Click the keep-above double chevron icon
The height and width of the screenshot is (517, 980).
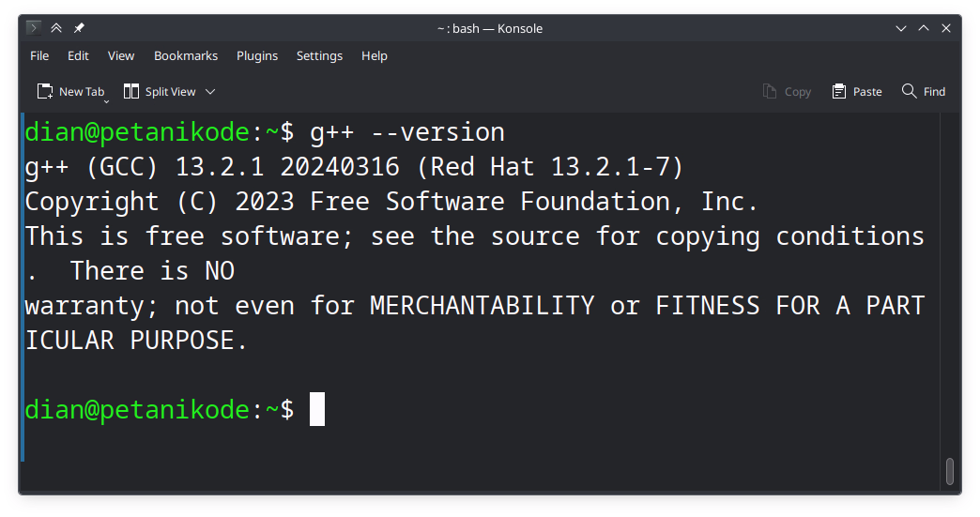click(56, 28)
